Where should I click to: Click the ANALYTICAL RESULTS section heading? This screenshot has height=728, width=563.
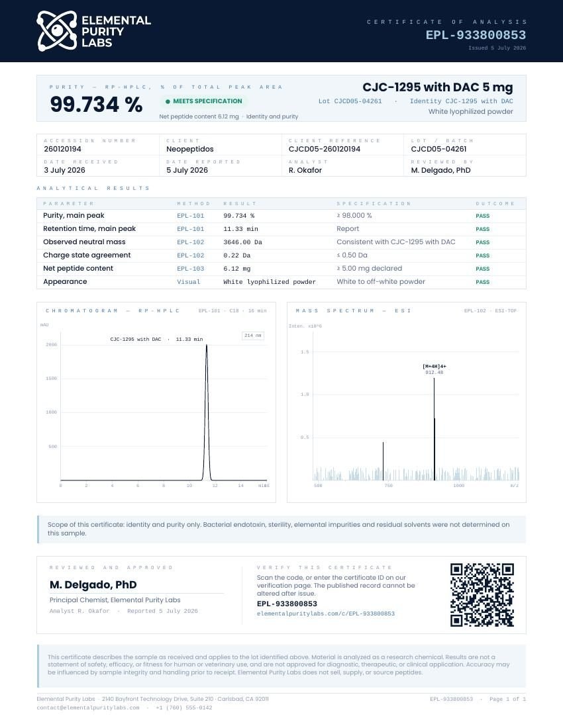click(93, 188)
